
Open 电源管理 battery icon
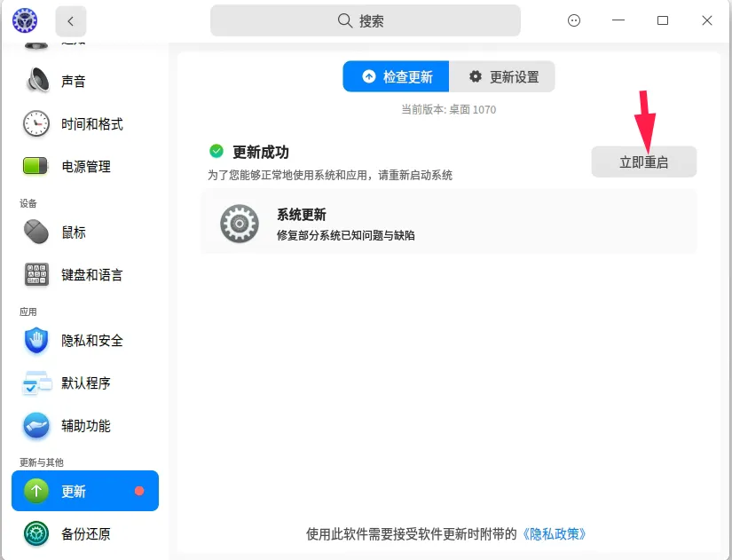pyautogui.click(x=35, y=166)
